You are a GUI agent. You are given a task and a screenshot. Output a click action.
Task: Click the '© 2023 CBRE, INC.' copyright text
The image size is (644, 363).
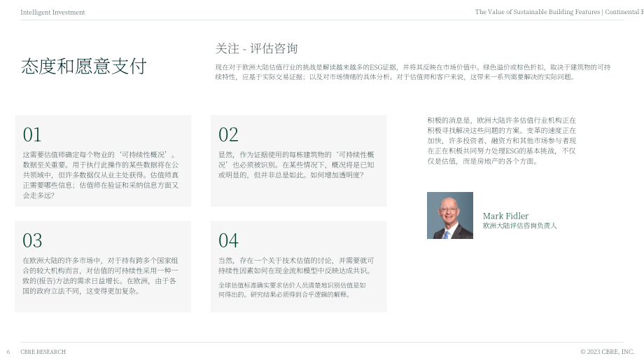click(x=608, y=352)
